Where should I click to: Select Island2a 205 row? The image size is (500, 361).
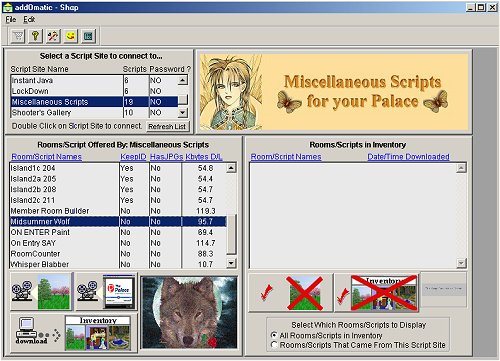click(118, 179)
